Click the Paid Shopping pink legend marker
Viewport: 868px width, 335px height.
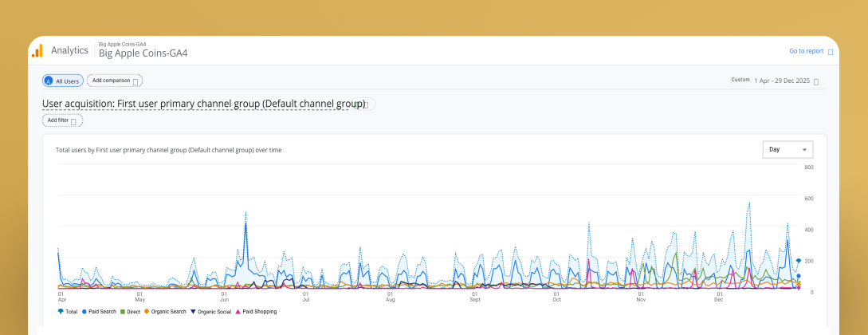tap(238, 311)
